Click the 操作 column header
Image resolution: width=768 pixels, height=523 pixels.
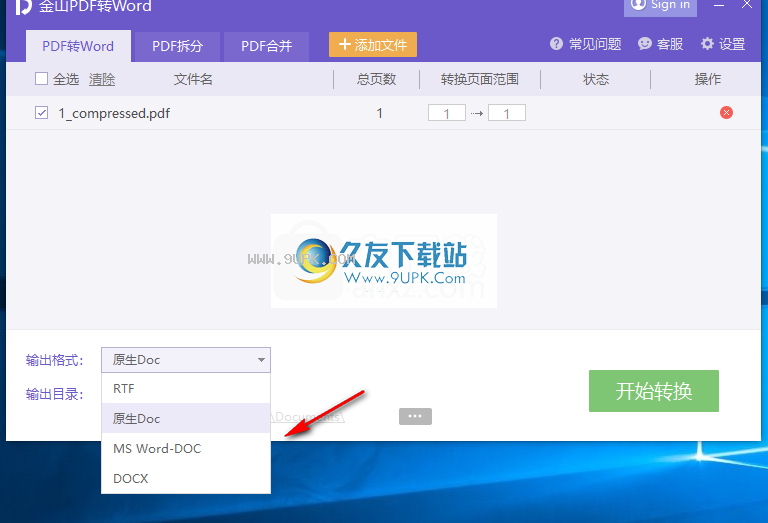coord(708,79)
